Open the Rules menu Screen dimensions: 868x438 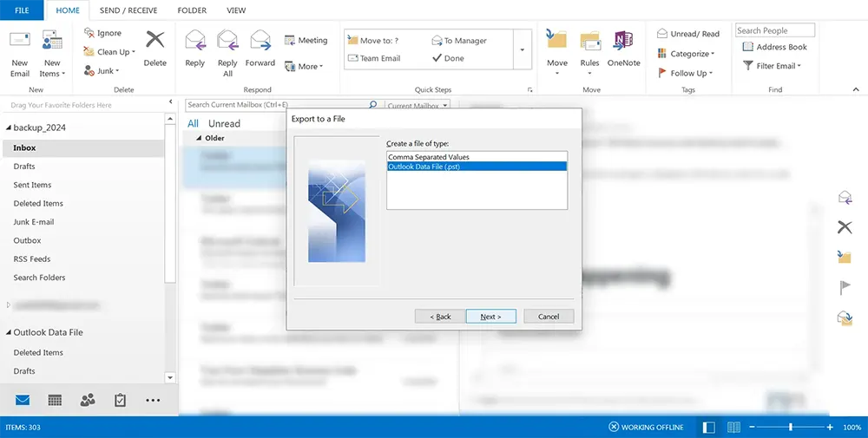(589, 53)
